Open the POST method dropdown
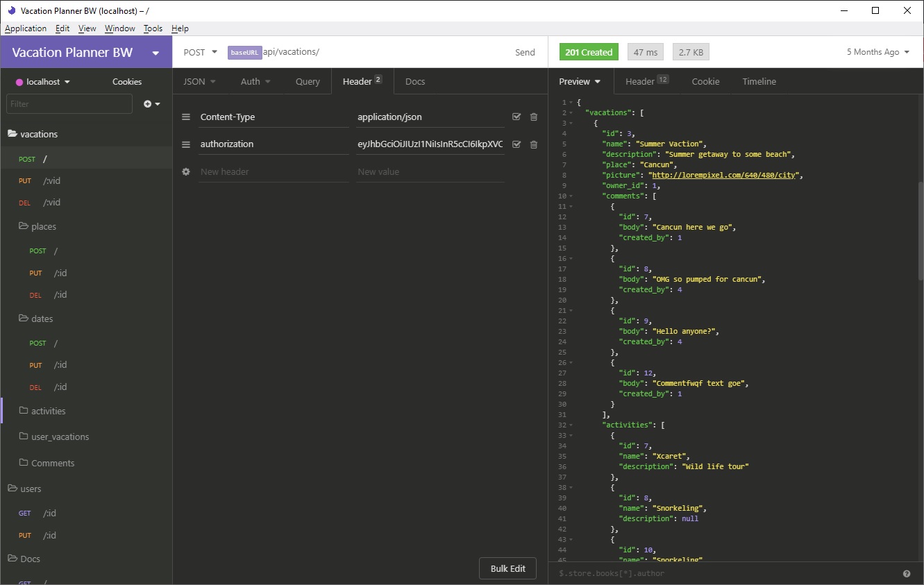The width and height of the screenshot is (924, 585). 200,52
